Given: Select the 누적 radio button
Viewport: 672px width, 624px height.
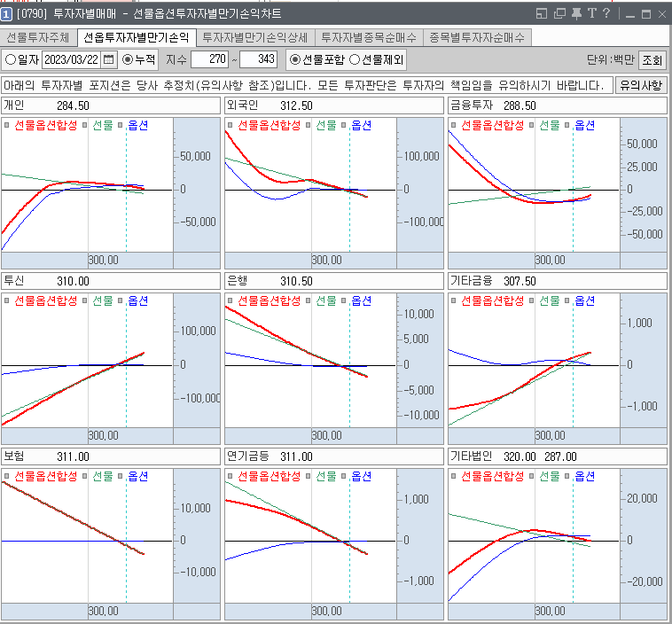Looking at the screenshot, I should [128, 59].
